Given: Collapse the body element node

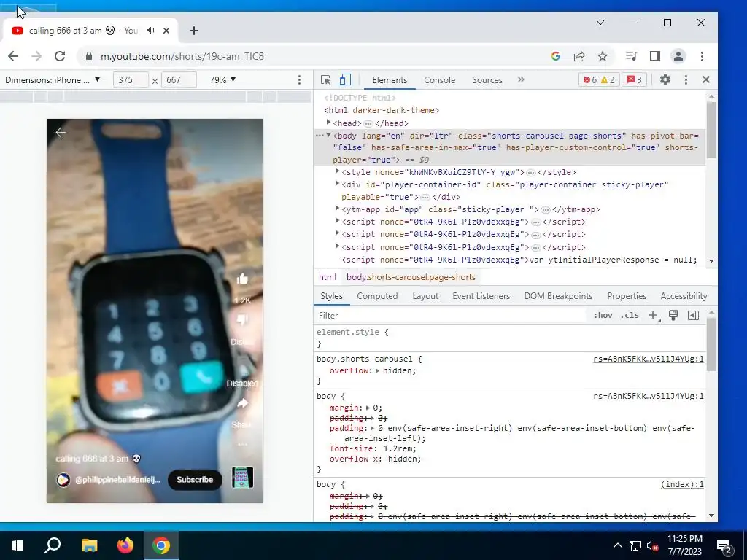Looking at the screenshot, I should pyautogui.click(x=328, y=135).
